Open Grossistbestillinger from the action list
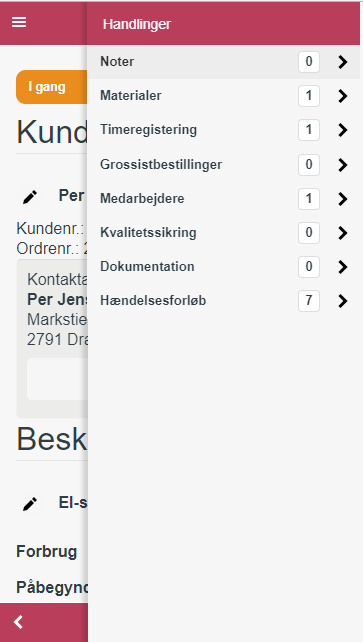 point(224,165)
